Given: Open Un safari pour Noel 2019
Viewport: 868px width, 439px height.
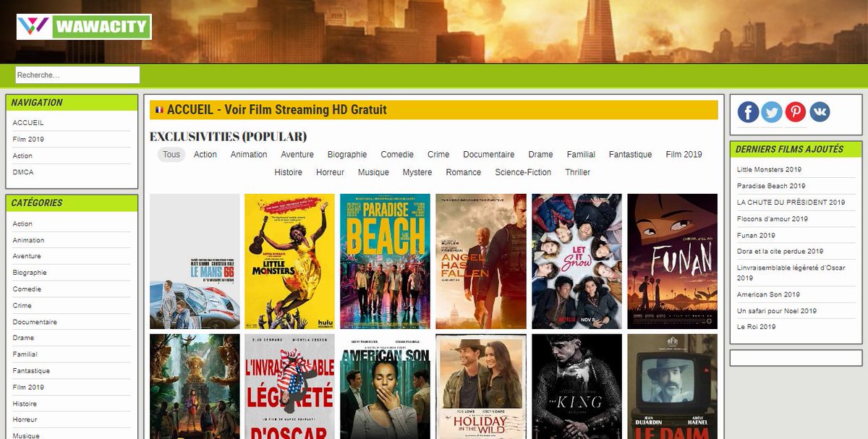Looking at the screenshot, I should 777,311.
